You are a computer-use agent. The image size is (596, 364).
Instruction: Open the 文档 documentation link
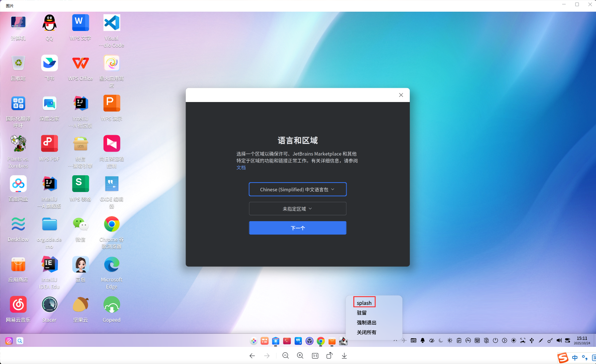click(241, 168)
